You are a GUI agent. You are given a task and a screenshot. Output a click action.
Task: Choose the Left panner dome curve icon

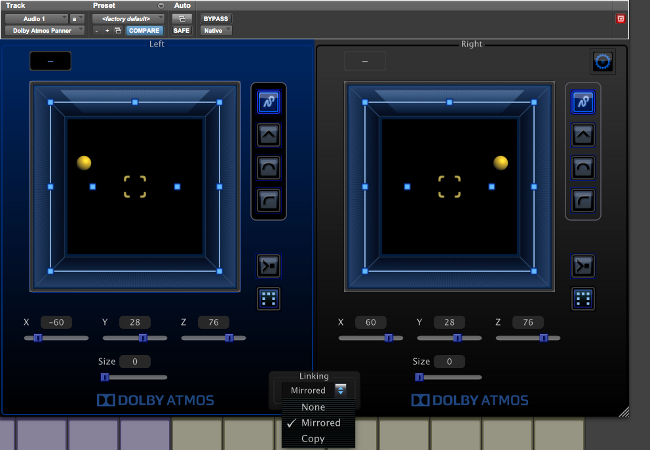tap(269, 168)
